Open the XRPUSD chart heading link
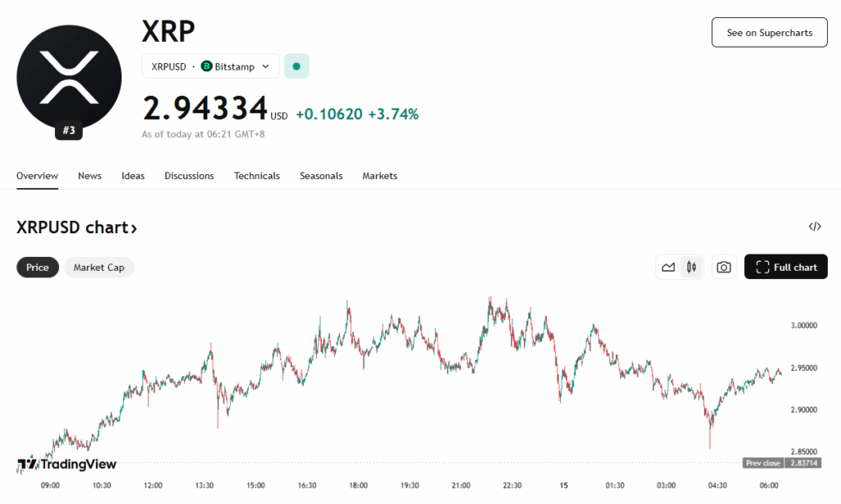 (76, 227)
